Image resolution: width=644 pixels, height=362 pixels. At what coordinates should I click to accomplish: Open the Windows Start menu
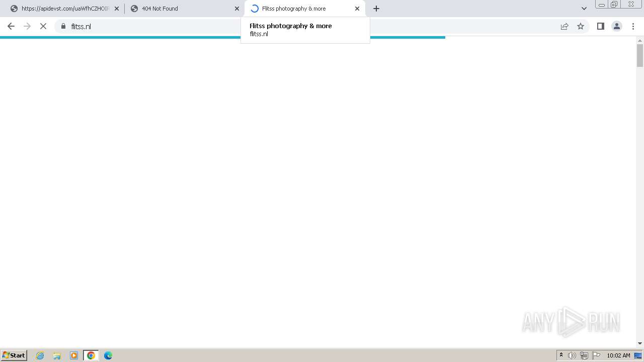(x=14, y=355)
